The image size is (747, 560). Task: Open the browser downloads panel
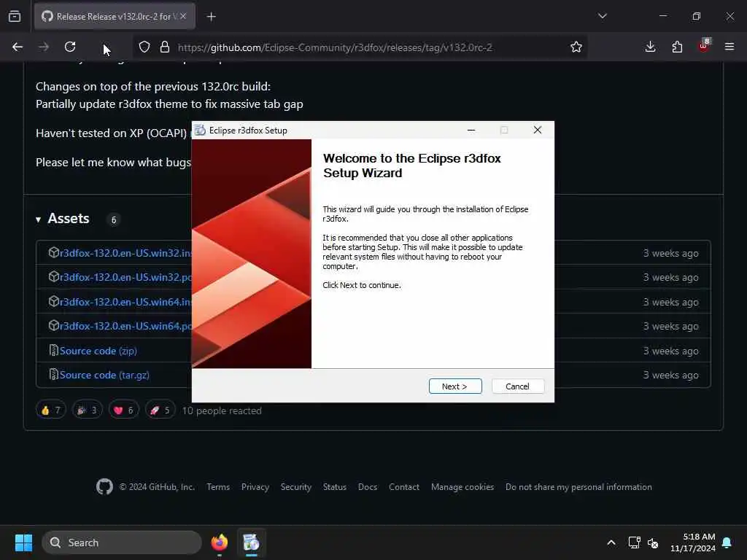650,47
